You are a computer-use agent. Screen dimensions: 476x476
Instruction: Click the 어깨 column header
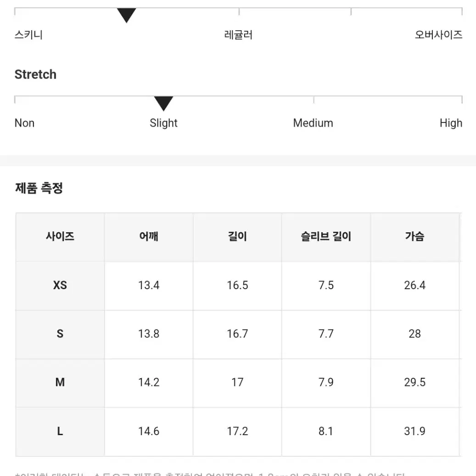click(x=149, y=236)
